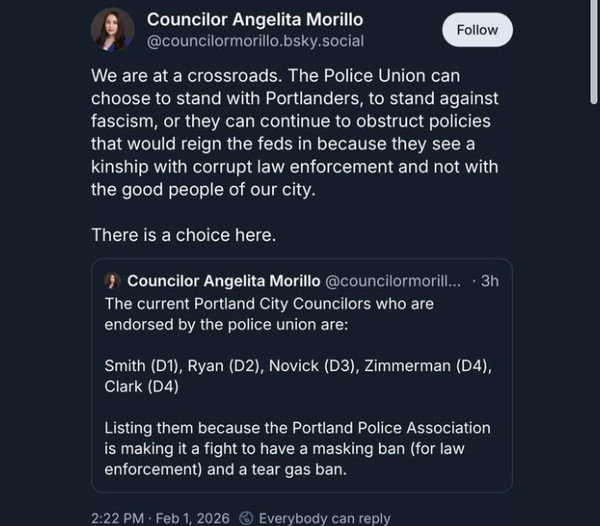Click the quoted paragraph about the masking ban
The height and width of the screenshot is (526, 600).
coord(297,448)
